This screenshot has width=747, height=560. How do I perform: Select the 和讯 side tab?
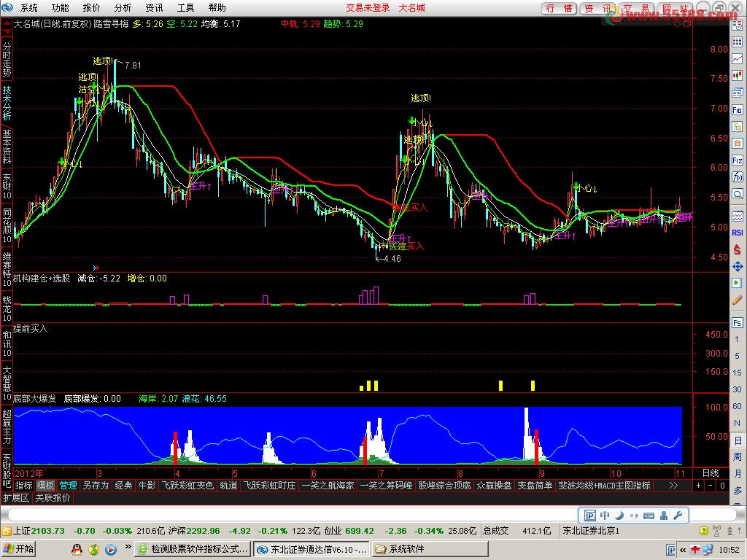click(x=7, y=343)
